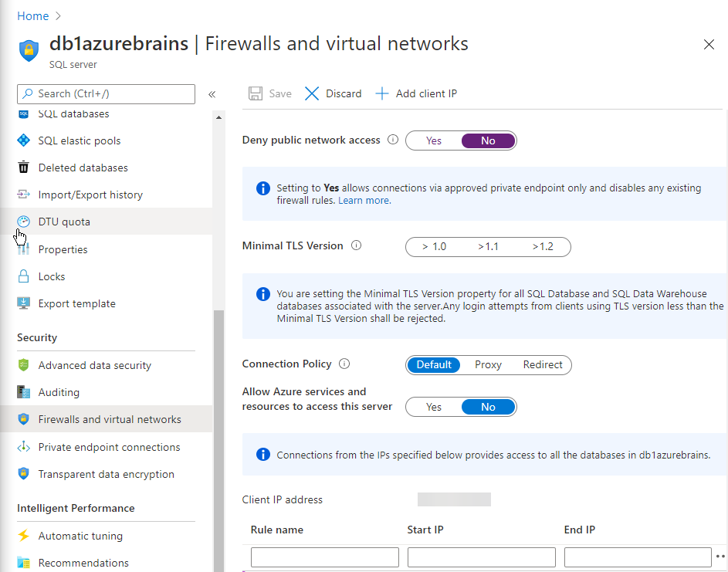Screen dimensions: 728x572
Task: Click the Save disk icon
Action: coord(256,93)
